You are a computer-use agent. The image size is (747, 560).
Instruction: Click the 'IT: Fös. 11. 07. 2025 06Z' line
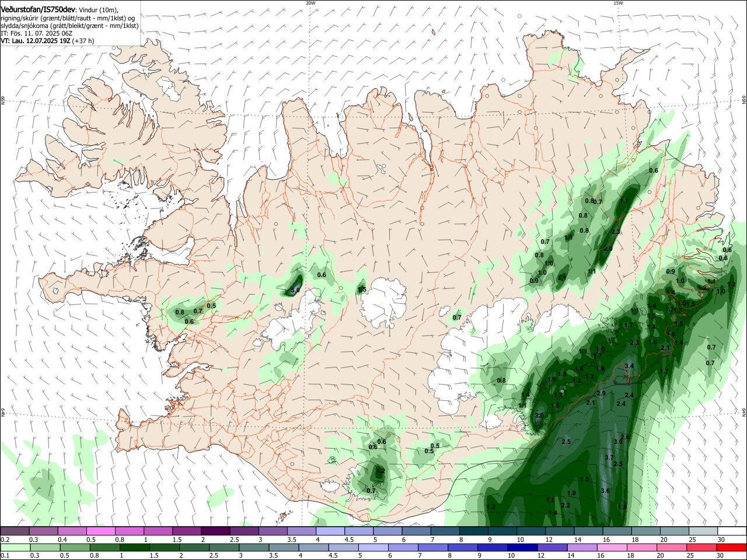36,33
